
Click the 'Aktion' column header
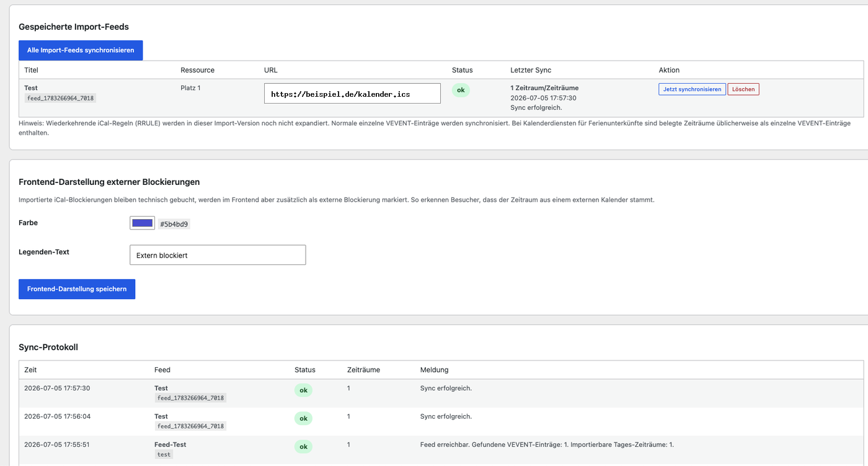[669, 70]
